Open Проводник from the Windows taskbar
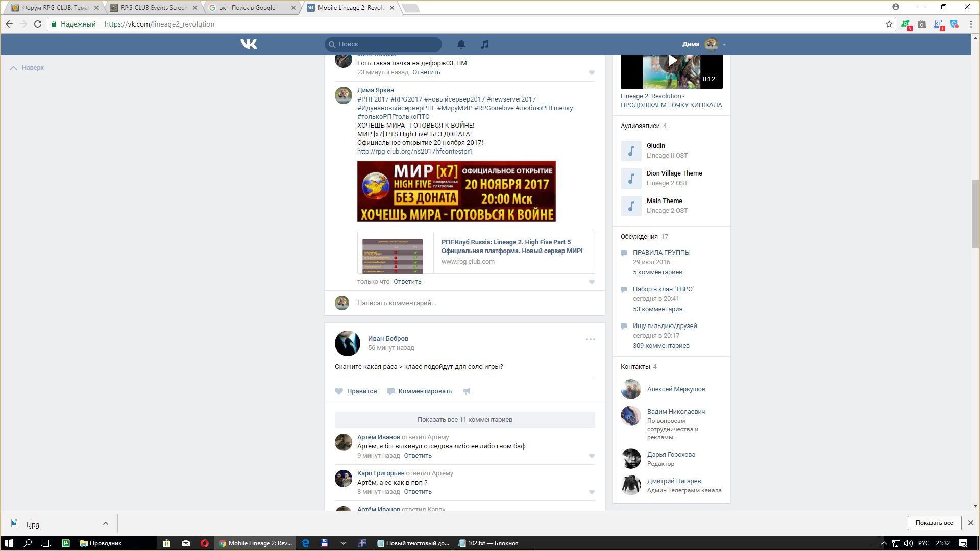Viewport: 980px width, 551px height. [101, 543]
